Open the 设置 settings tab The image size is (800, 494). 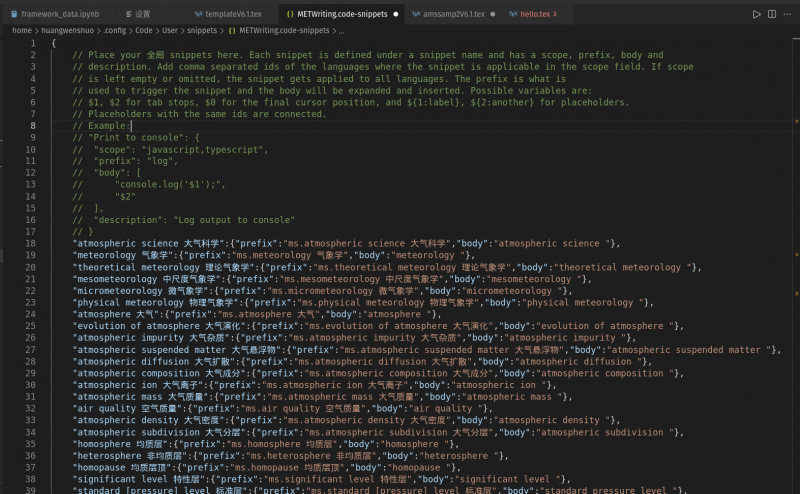click(x=141, y=14)
